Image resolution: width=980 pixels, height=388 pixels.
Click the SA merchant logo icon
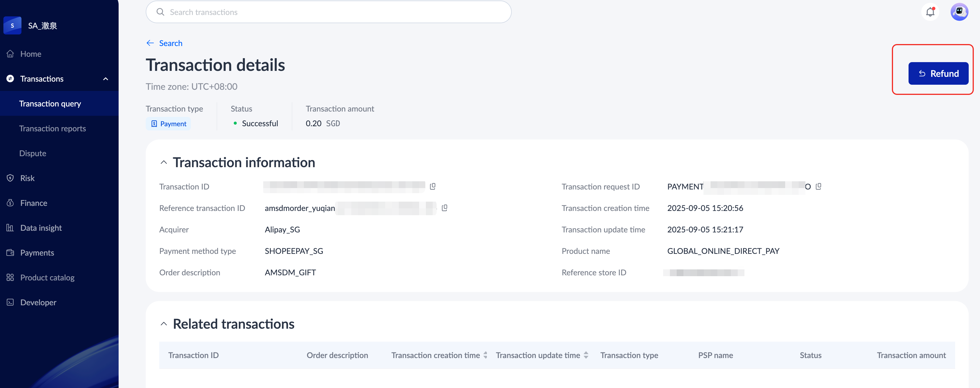(12, 25)
